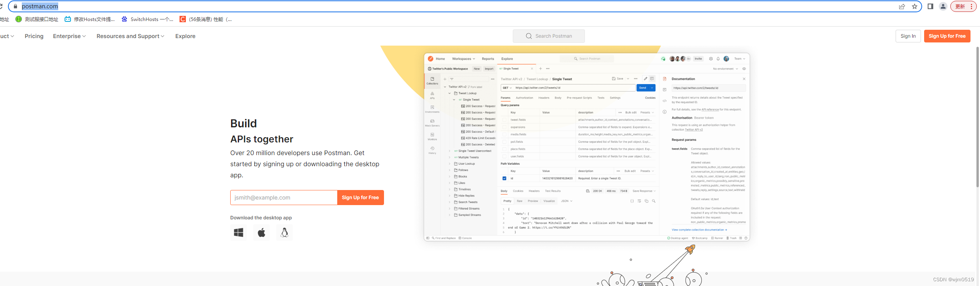The image size is (980, 286).
Task: Click Sign In button
Action: coord(908,36)
